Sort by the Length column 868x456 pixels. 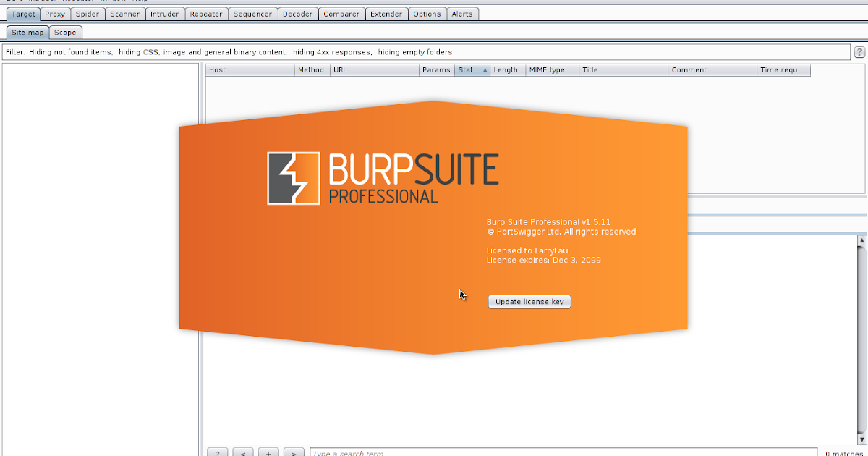pos(508,70)
